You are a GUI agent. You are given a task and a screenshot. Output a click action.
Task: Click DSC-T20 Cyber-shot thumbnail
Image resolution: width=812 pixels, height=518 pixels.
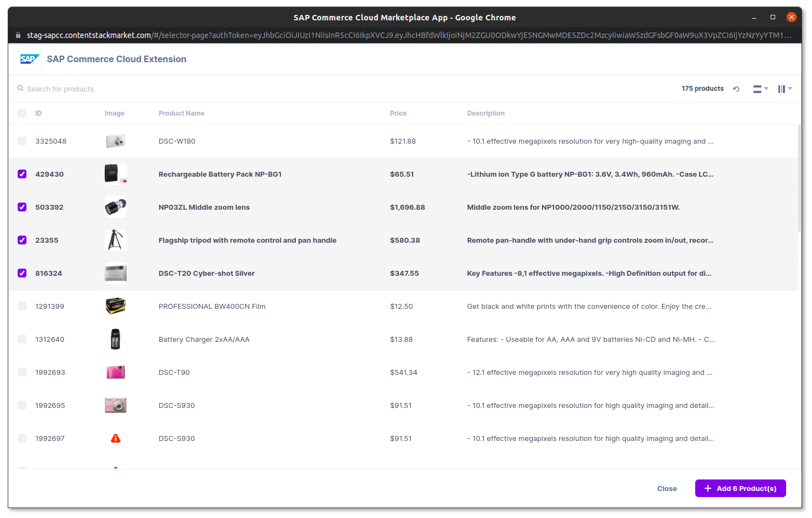116,273
